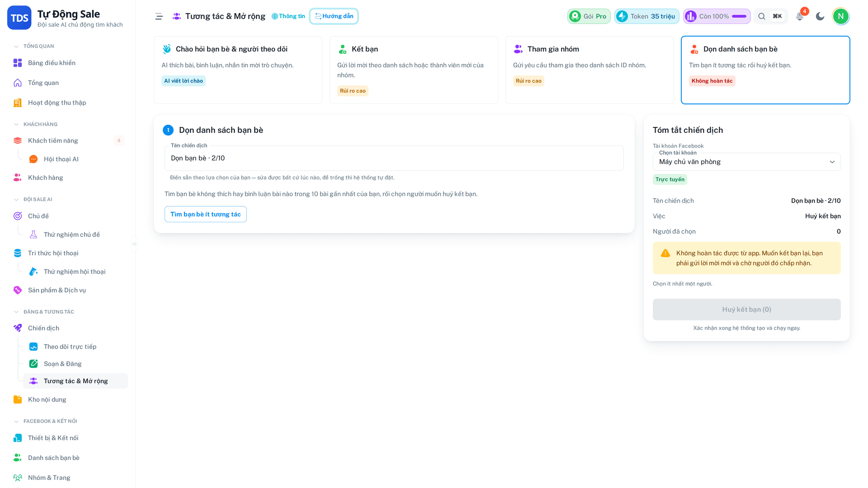
Task: Click the sidebar collapse hamburger icon
Action: point(159,16)
